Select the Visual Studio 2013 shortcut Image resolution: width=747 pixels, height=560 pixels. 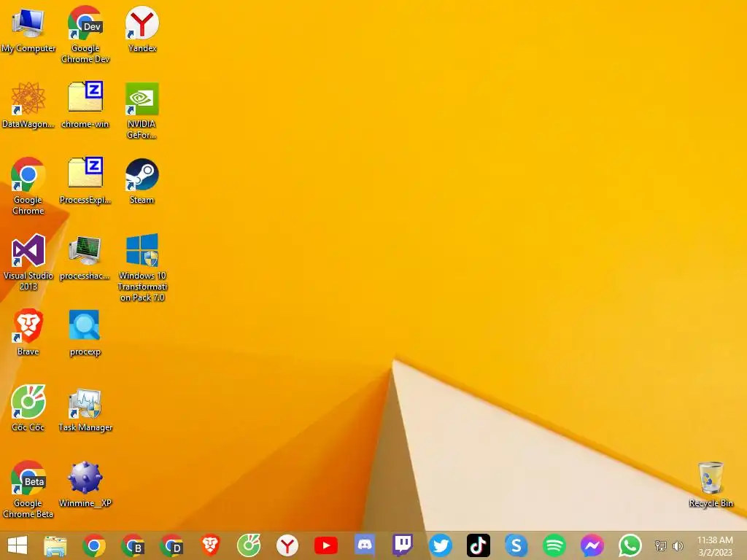(28, 262)
